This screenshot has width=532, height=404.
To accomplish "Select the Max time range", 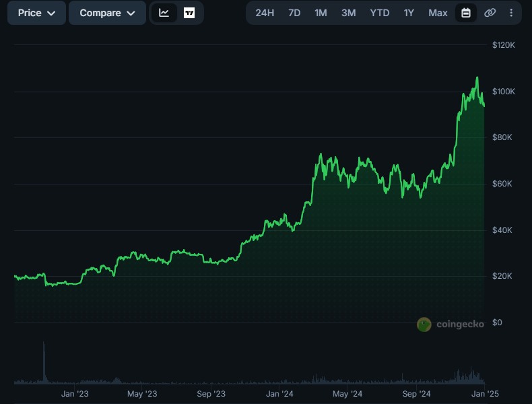I will coord(438,13).
